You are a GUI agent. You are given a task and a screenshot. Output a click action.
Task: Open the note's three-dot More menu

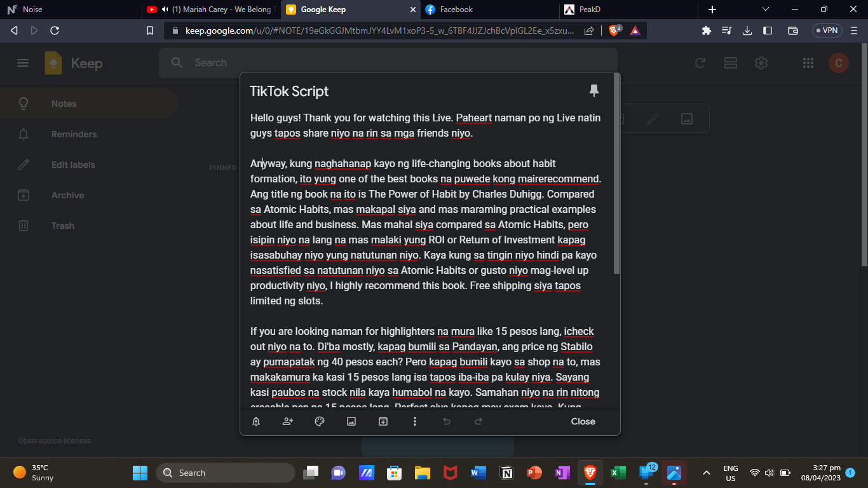tap(415, 421)
